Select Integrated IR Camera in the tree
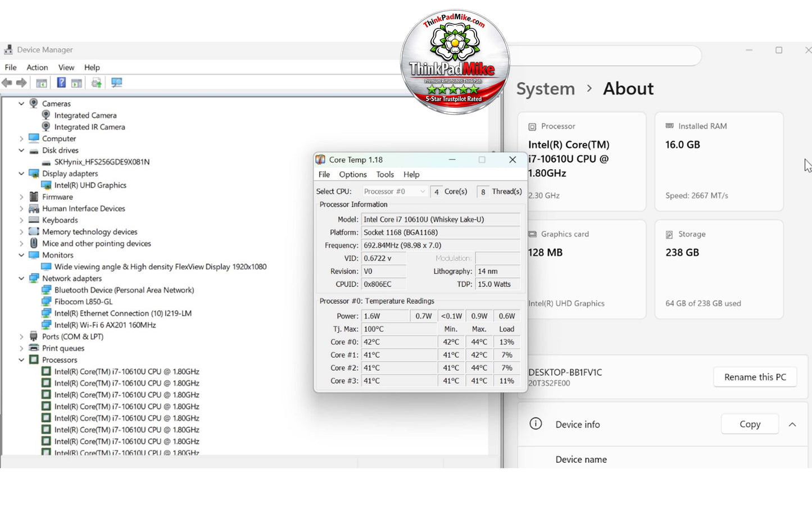The height and width of the screenshot is (510, 812). [x=90, y=127]
